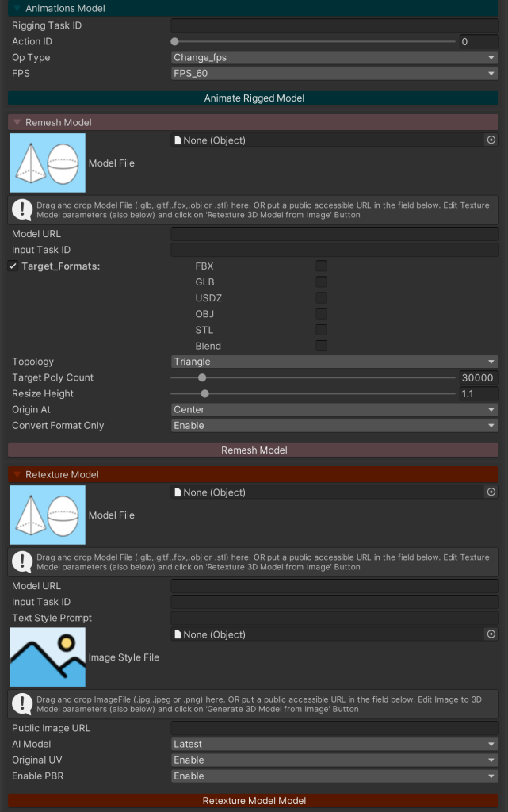Click the Remesh Model File 3D shapes thumbnail
This screenshot has width=508, height=812.
tap(48, 163)
